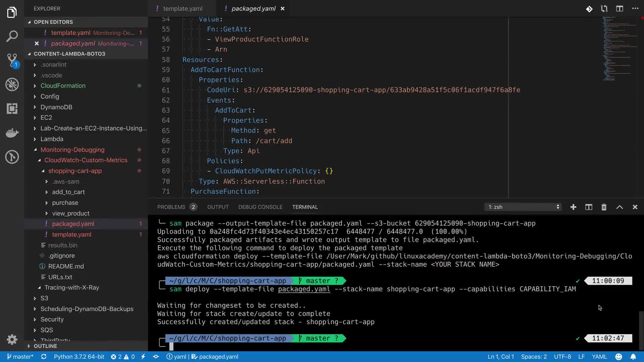This screenshot has width=644, height=362.
Task: Switch to the template.yaml editor tab
Action: coord(182,9)
